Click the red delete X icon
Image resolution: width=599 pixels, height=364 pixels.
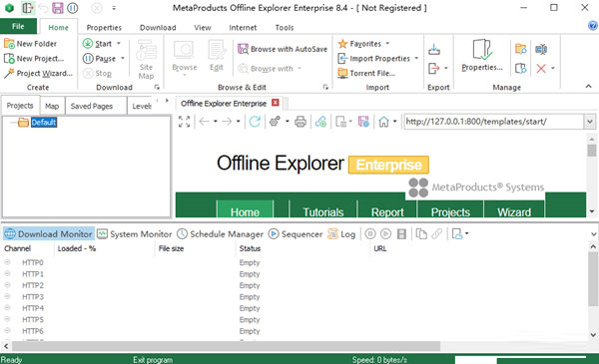point(541,68)
